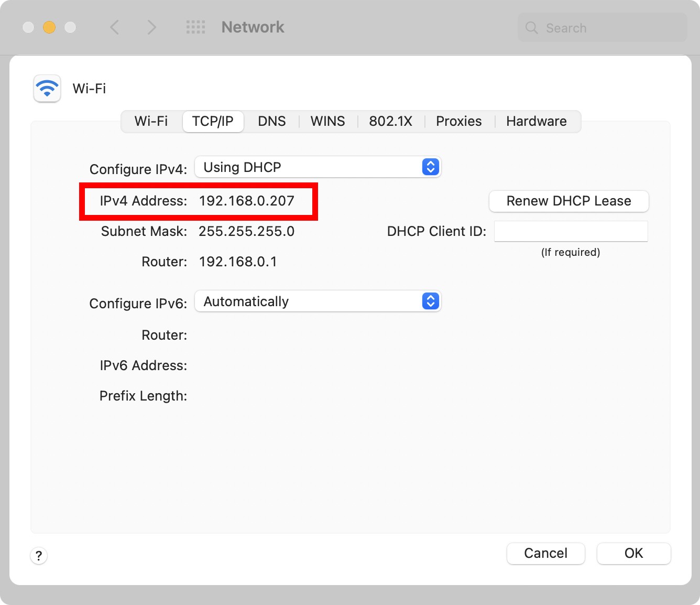Viewport: 700px width, 605px height.
Task: Select the Proxies tab
Action: coord(458,121)
